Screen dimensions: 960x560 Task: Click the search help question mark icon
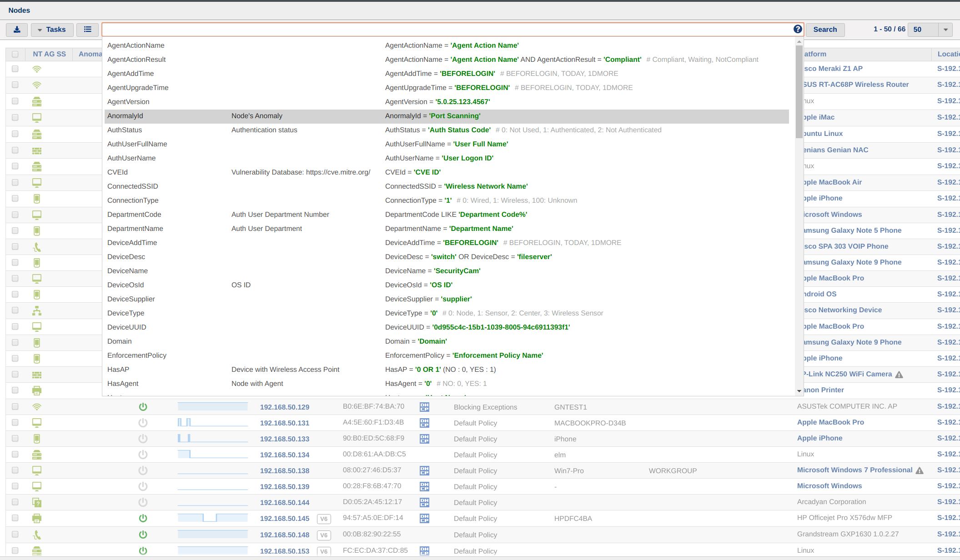coord(798,29)
